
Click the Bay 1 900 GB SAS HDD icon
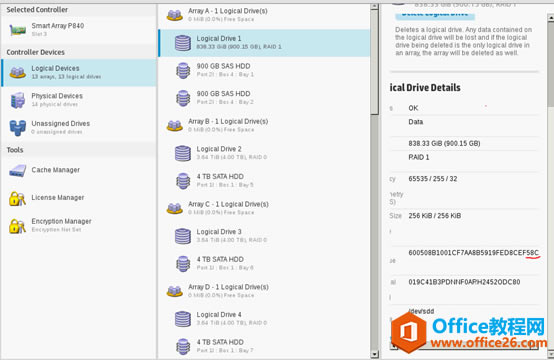coord(183,70)
